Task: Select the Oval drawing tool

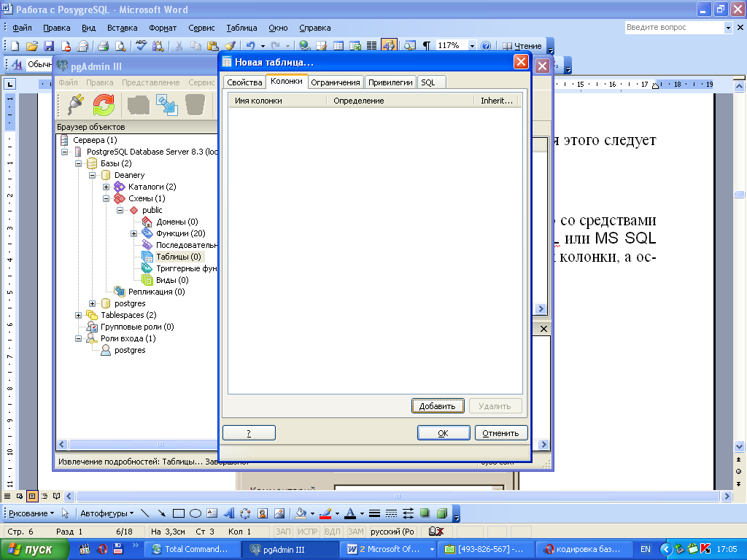Action: click(x=196, y=513)
